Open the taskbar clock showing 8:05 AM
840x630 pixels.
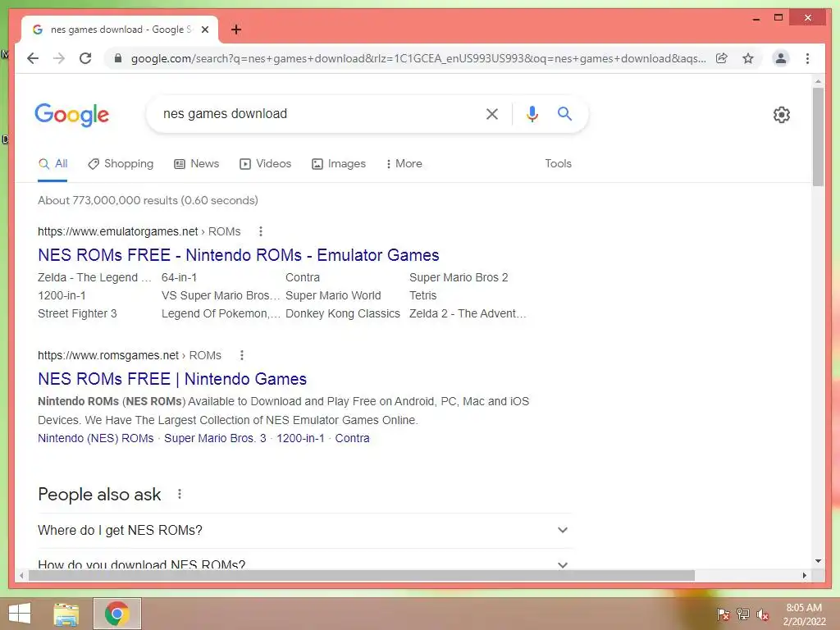[x=804, y=614]
